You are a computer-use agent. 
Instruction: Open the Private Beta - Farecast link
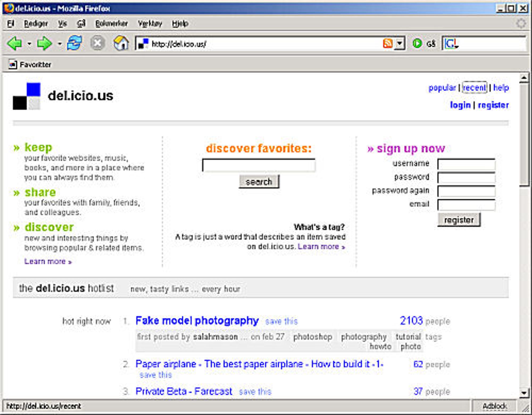pos(184,391)
